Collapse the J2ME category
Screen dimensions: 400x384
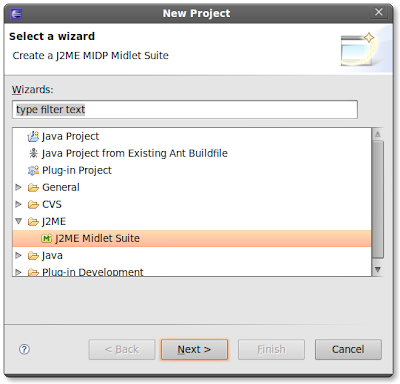point(19,221)
